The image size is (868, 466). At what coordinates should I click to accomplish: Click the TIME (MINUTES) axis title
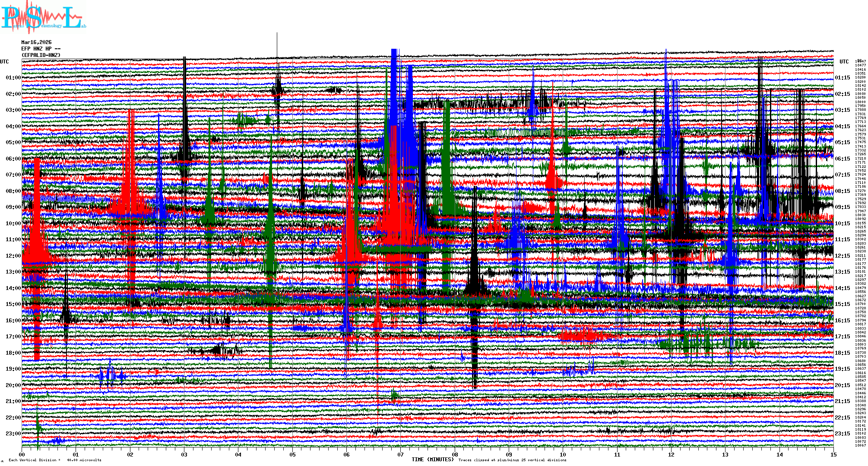pyautogui.click(x=433, y=460)
